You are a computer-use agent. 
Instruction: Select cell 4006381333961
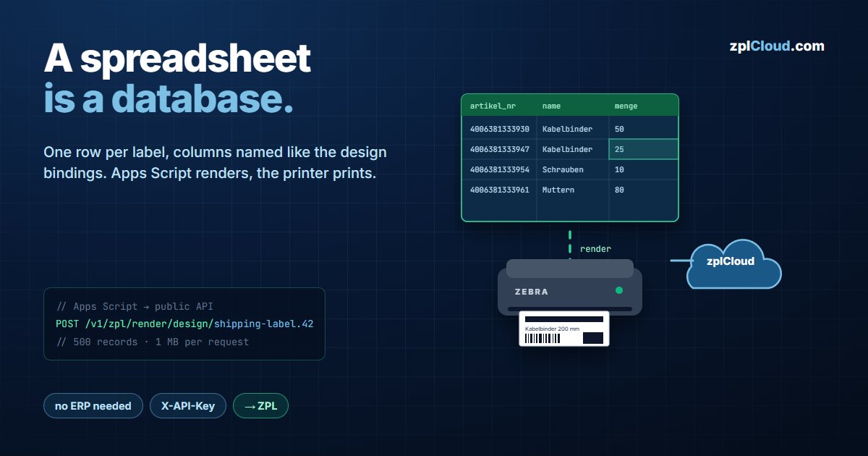pos(500,190)
